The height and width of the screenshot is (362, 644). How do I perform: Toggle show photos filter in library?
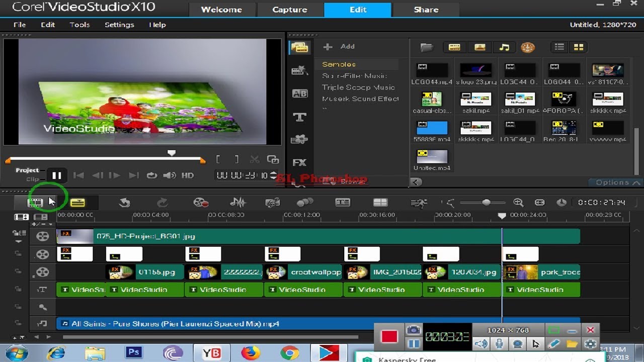[x=479, y=47]
